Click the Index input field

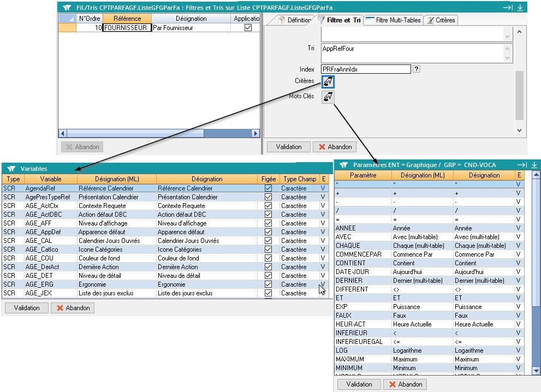[x=365, y=69]
